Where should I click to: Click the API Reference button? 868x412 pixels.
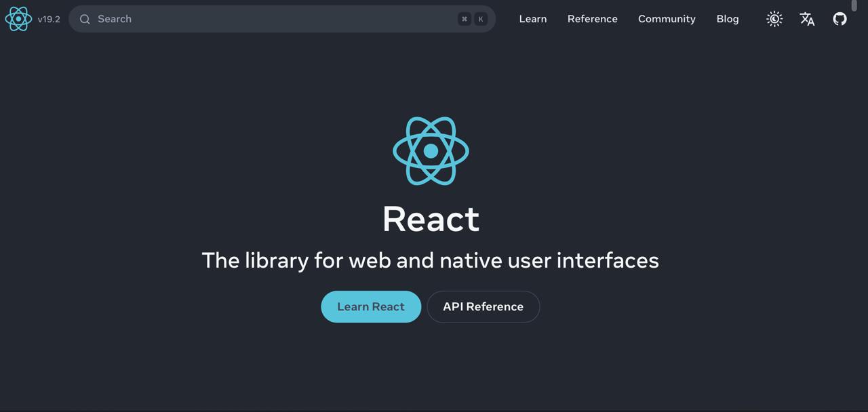[484, 307]
